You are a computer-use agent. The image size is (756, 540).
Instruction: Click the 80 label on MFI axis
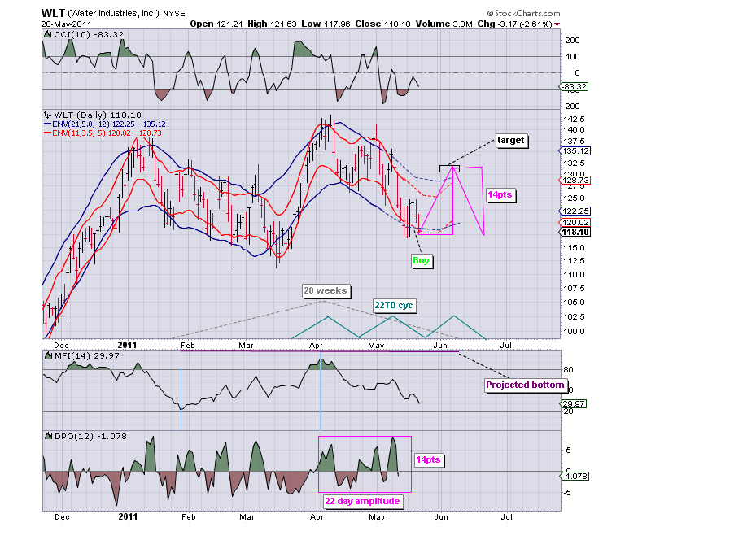click(569, 370)
